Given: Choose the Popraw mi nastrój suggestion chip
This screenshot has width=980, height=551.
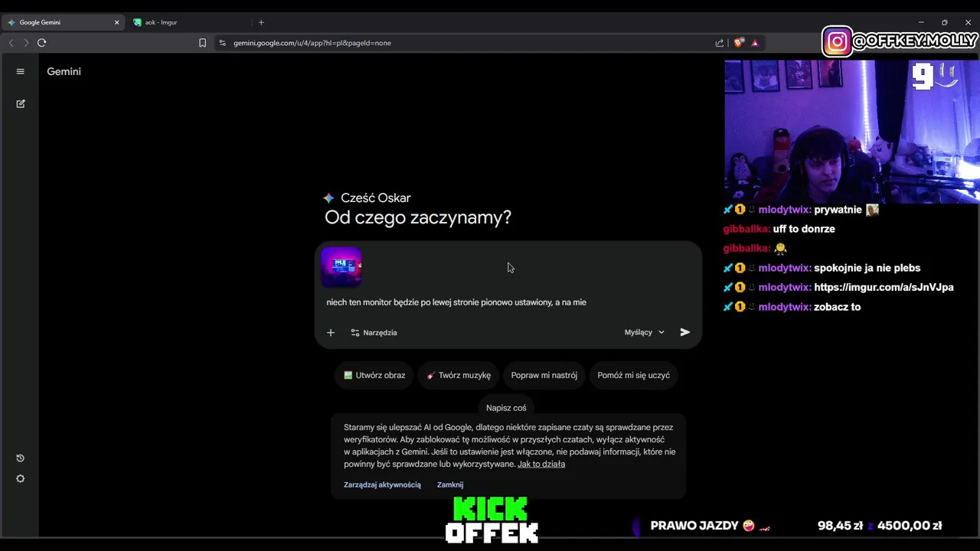Looking at the screenshot, I should tap(544, 375).
